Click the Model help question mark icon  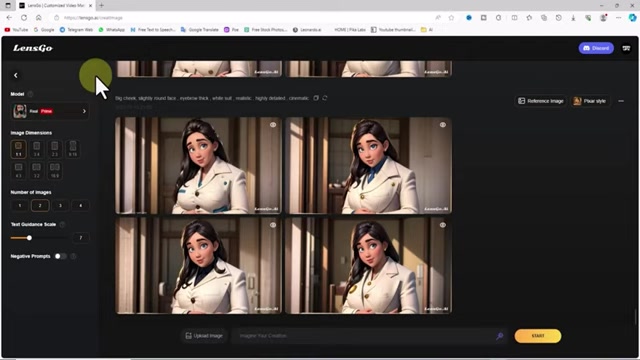pos(31,94)
